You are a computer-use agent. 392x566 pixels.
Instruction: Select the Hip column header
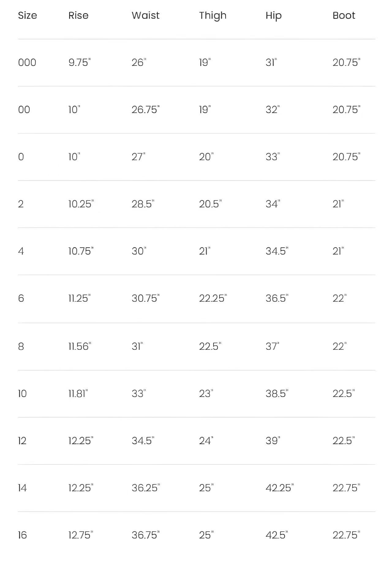click(273, 16)
